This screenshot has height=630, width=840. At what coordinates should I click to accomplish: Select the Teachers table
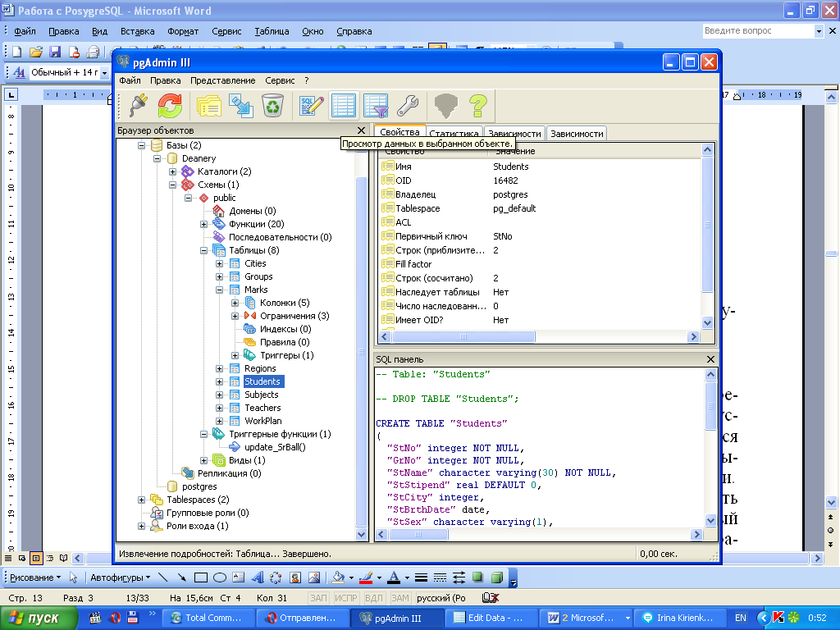[x=262, y=408]
